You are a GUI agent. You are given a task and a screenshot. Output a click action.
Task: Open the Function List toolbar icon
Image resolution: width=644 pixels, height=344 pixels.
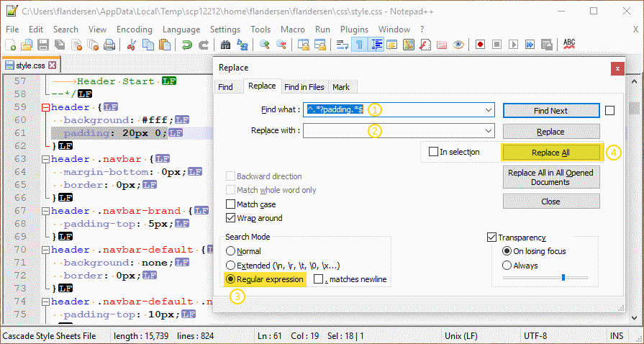pos(425,45)
